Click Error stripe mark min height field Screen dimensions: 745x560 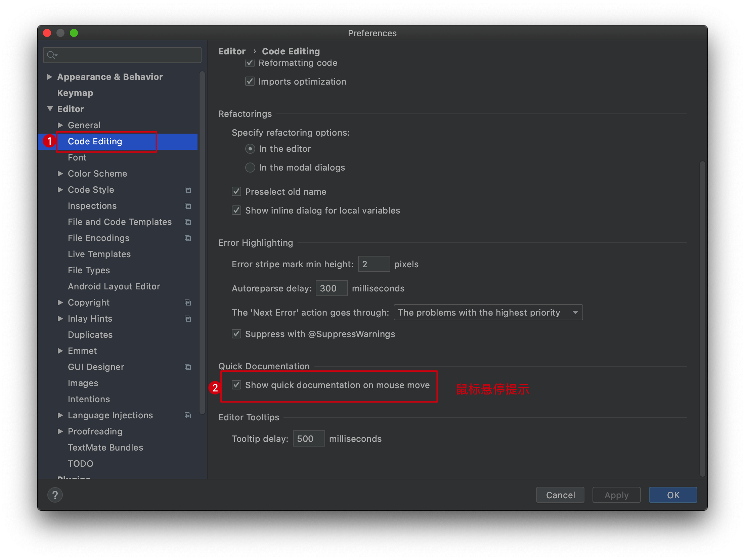[374, 264]
